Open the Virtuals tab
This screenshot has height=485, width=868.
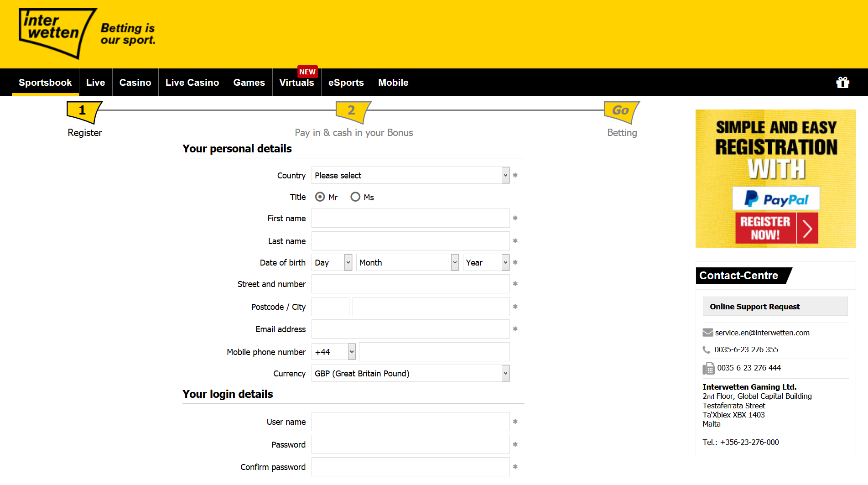pos(296,83)
